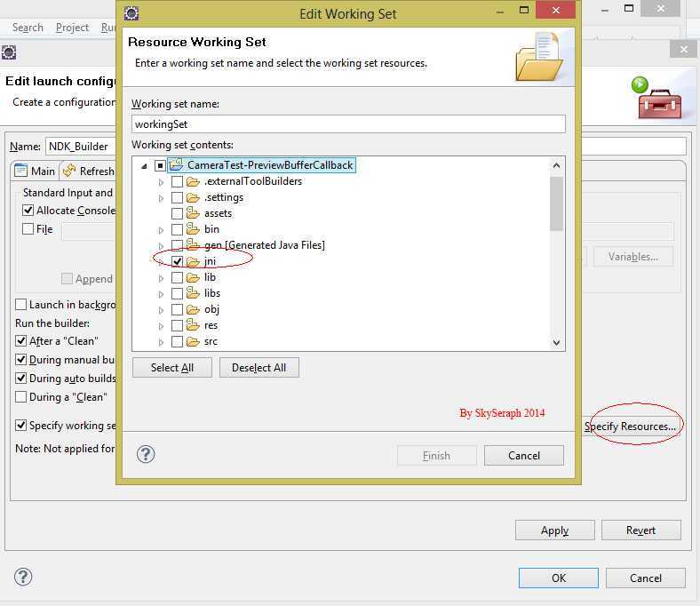The image size is (700, 606).
Task: Click the Working set name field
Action: [348, 124]
